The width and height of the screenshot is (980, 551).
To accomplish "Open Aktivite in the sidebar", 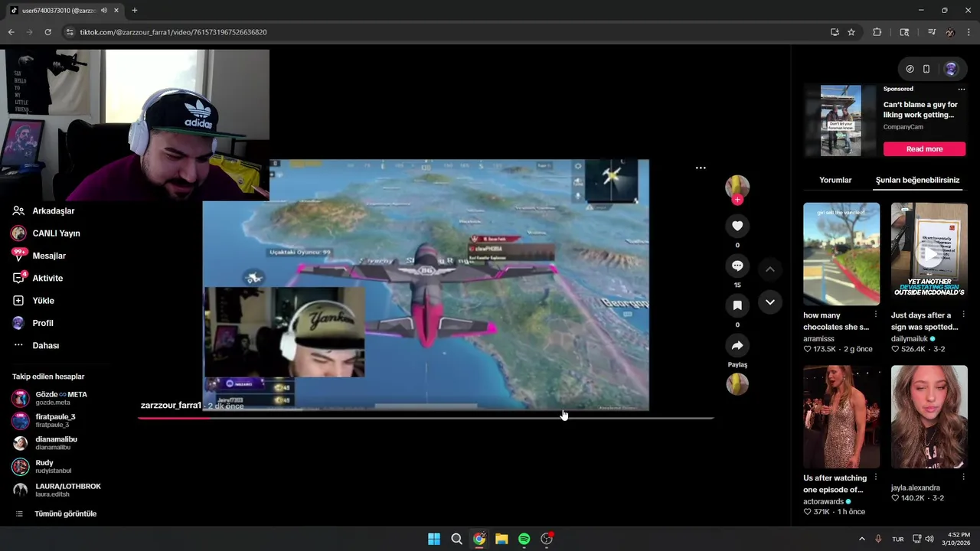I will [38, 278].
